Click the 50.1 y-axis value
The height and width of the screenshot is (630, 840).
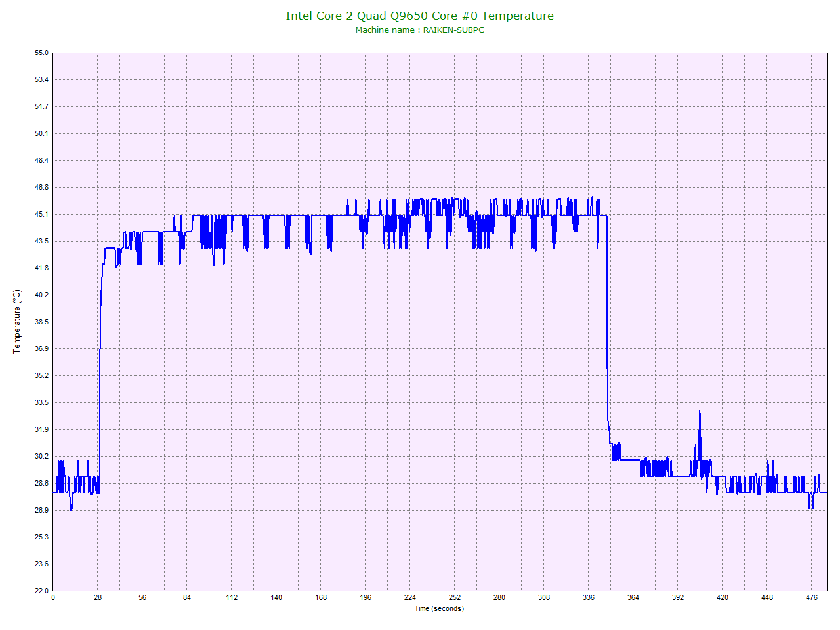(x=42, y=133)
